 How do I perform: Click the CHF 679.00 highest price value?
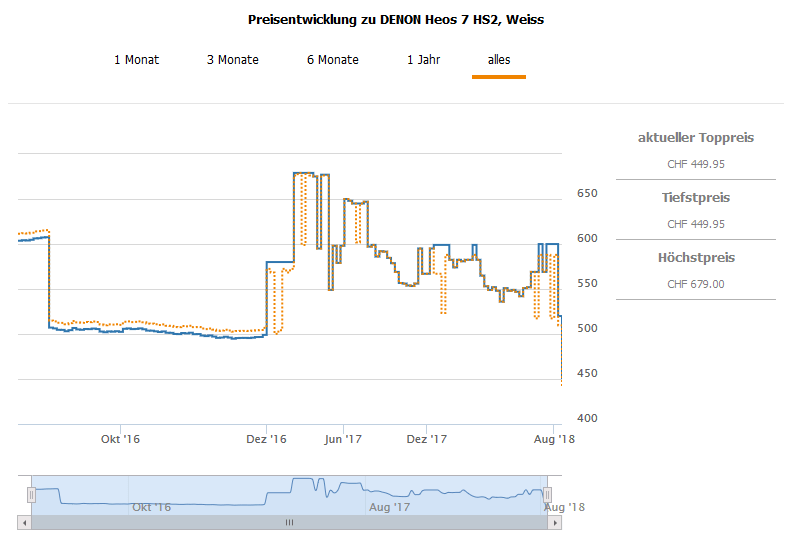tap(696, 284)
